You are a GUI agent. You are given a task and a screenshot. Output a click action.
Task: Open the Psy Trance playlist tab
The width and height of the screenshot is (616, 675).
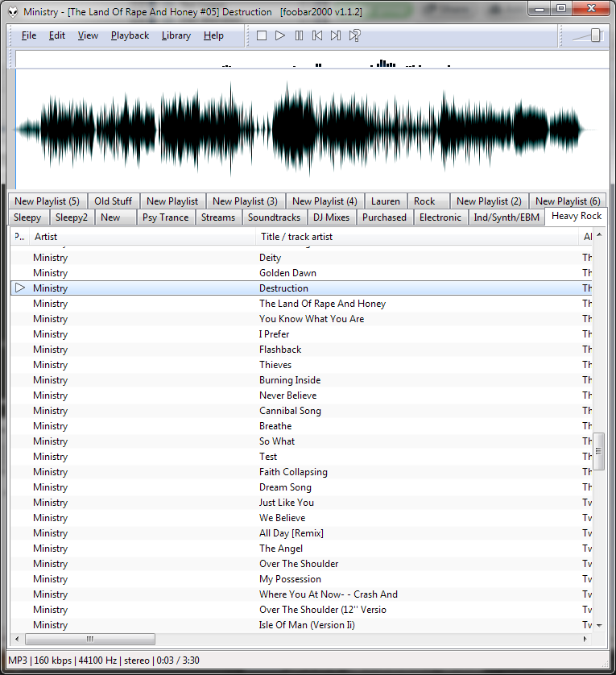click(166, 217)
